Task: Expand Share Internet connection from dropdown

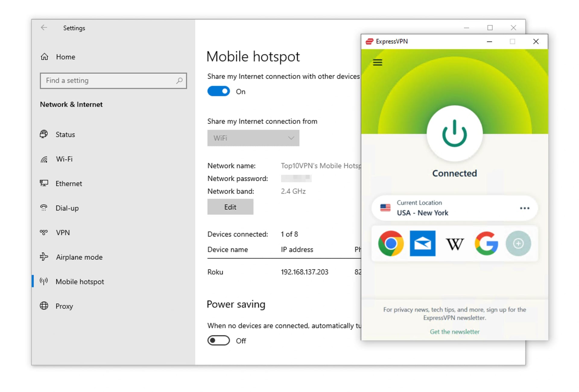Action: click(254, 138)
